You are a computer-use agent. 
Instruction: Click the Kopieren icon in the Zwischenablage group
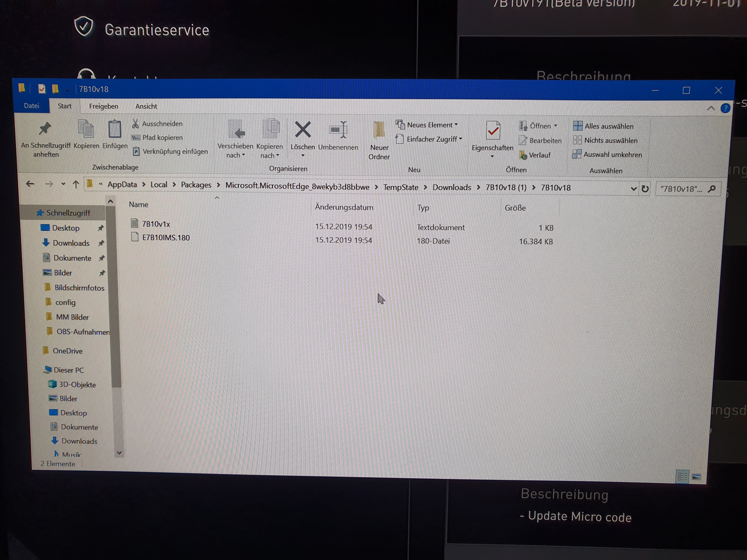86,129
